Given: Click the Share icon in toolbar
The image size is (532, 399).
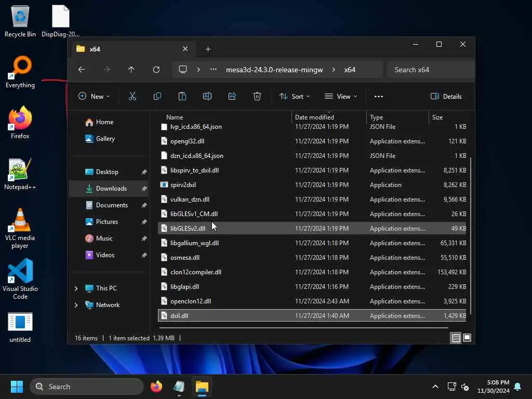Looking at the screenshot, I should [232, 96].
